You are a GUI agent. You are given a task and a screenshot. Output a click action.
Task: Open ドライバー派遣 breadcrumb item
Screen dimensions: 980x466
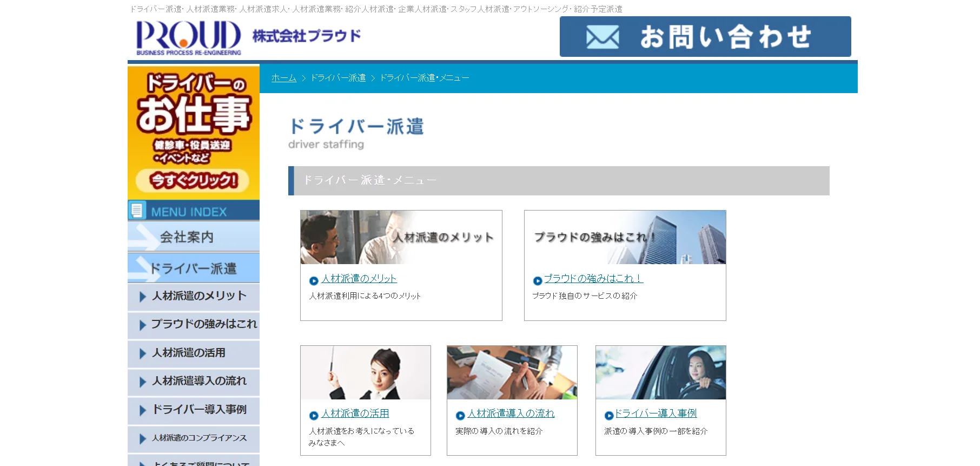(338, 78)
